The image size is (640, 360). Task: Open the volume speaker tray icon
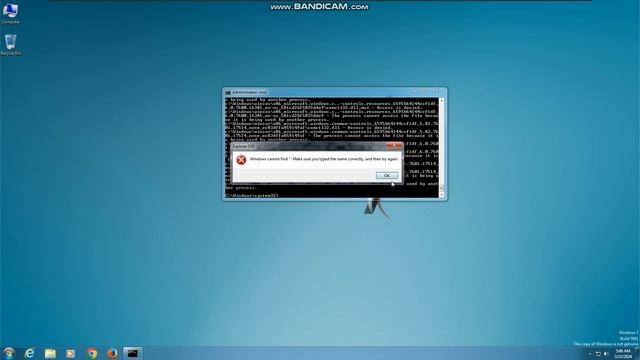coord(606,354)
